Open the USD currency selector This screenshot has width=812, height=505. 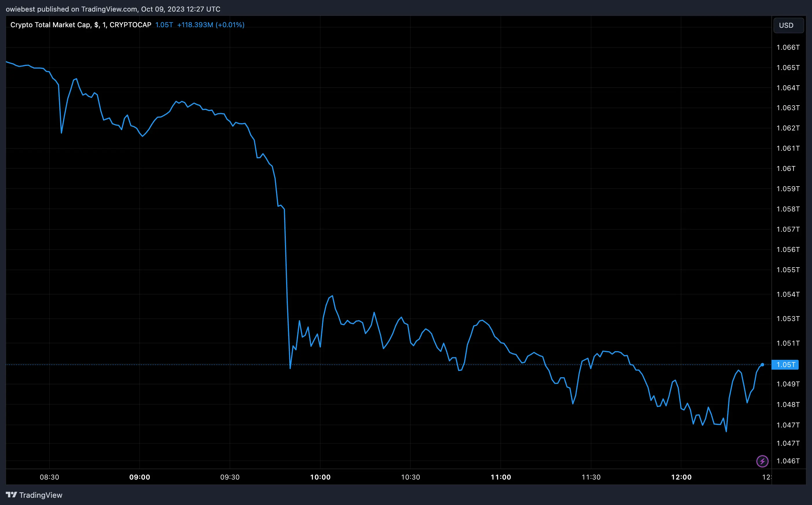point(788,25)
